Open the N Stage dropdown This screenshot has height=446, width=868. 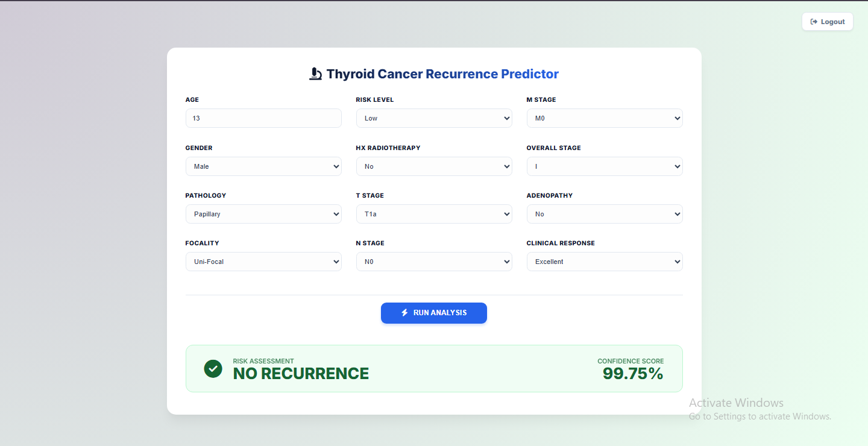click(x=434, y=262)
